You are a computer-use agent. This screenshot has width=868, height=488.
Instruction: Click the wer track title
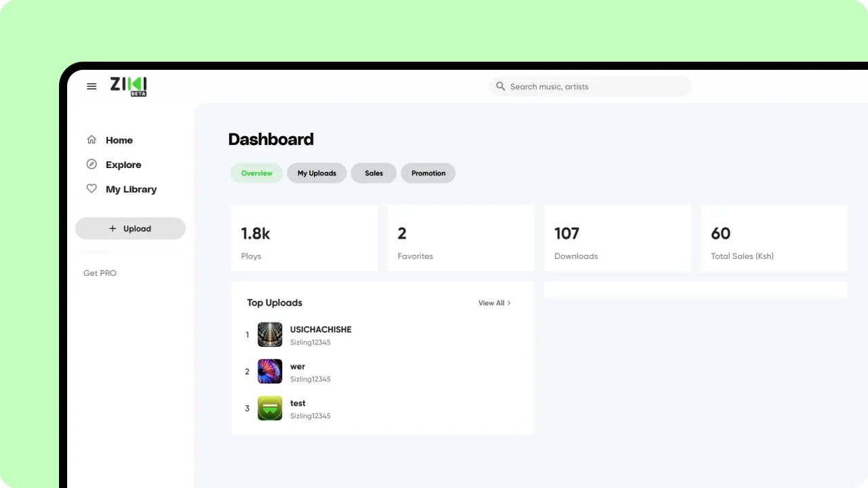tap(298, 366)
